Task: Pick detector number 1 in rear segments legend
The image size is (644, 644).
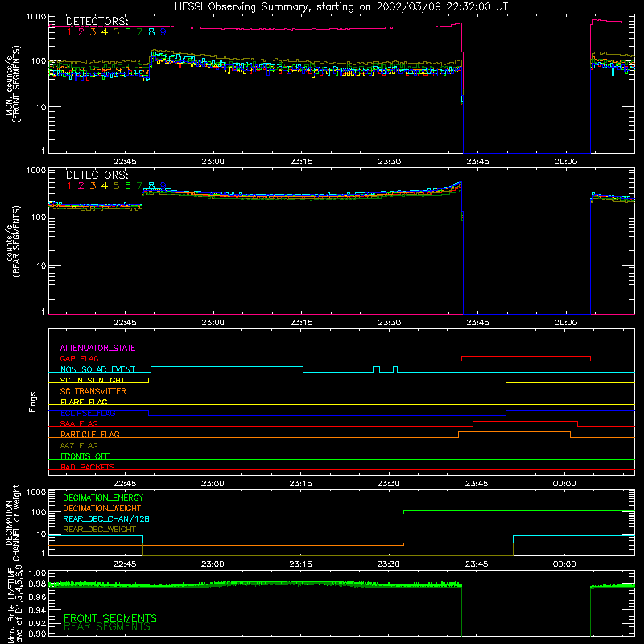Action: coord(69,186)
